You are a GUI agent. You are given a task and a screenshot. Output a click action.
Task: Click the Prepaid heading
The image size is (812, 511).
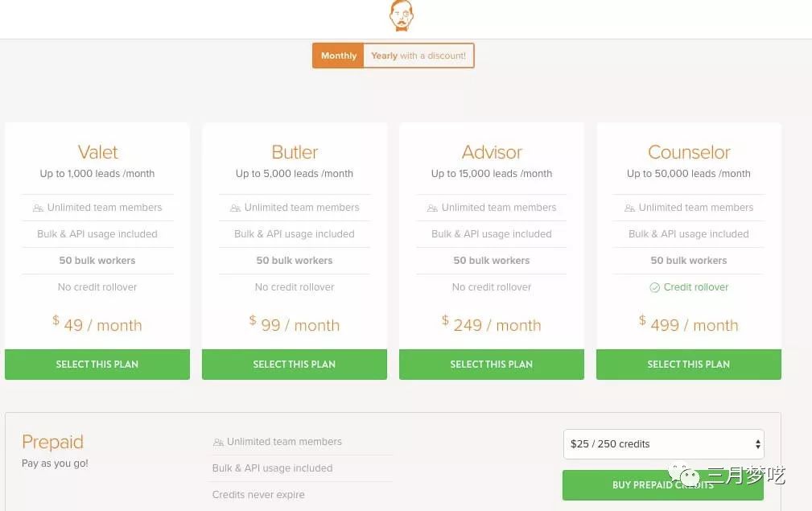[52, 442]
